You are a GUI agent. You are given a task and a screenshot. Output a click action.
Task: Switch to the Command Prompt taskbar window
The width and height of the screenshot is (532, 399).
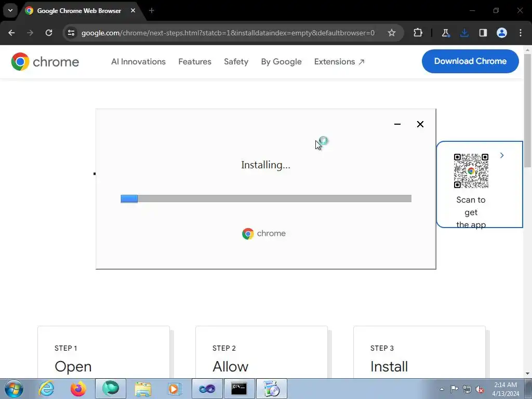click(x=239, y=389)
